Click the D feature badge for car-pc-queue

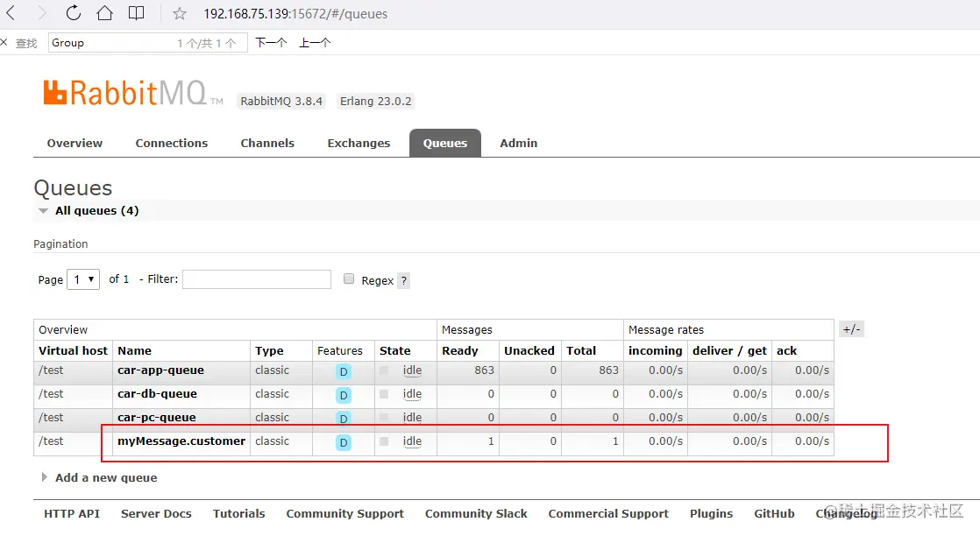(x=343, y=418)
